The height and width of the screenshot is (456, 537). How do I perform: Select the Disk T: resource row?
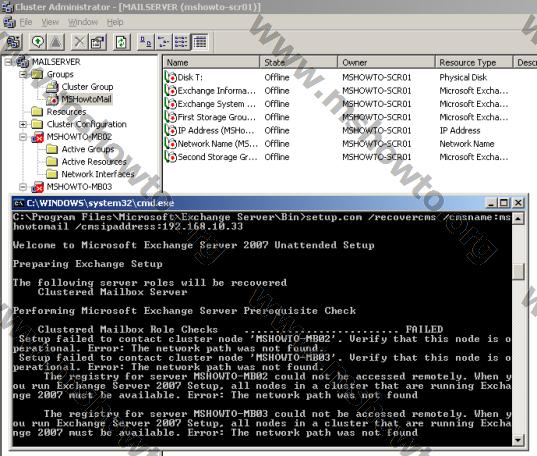pyautogui.click(x=349, y=77)
